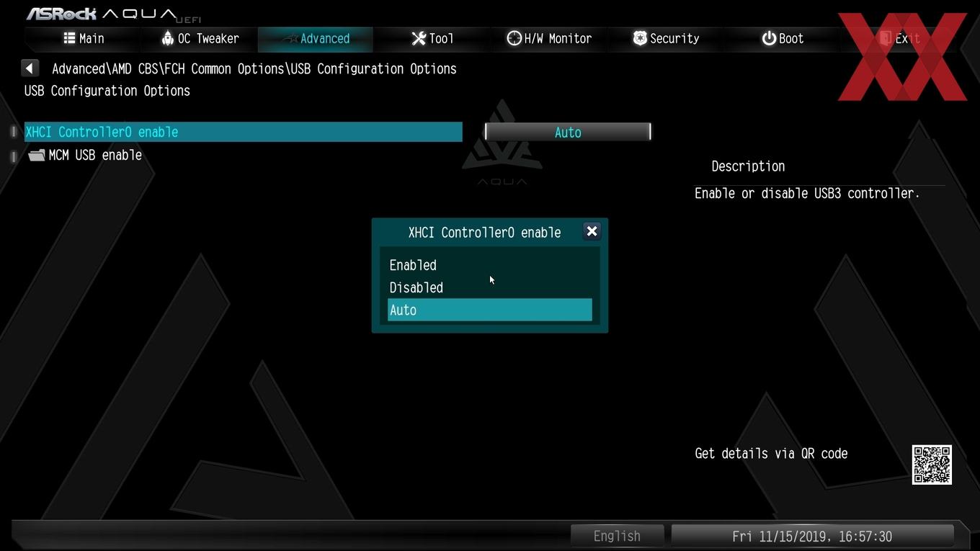The width and height of the screenshot is (980, 551).
Task: Select the XHCI Controller0 enable row
Action: 244,132
